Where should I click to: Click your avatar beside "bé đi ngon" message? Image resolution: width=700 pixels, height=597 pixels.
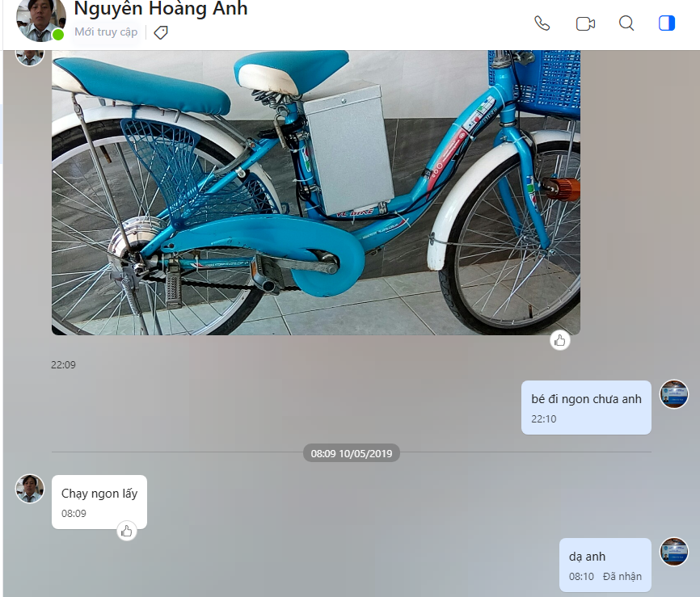pyautogui.click(x=674, y=394)
